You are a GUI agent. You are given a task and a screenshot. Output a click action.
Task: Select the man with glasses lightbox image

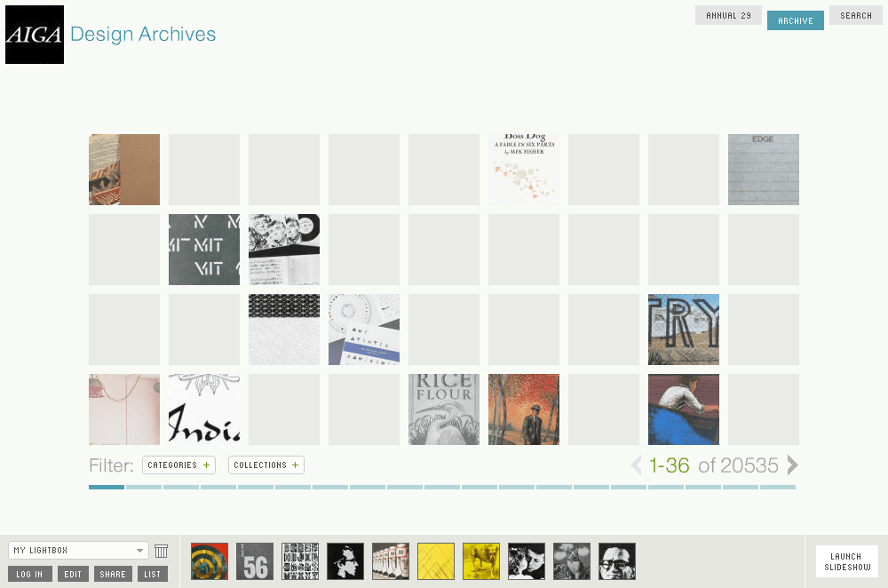point(617,561)
